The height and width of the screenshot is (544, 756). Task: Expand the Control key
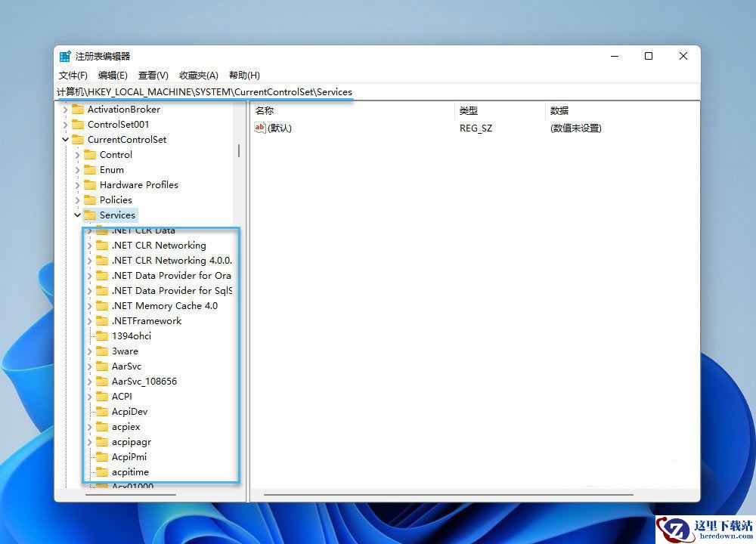pyautogui.click(x=78, y=155)
